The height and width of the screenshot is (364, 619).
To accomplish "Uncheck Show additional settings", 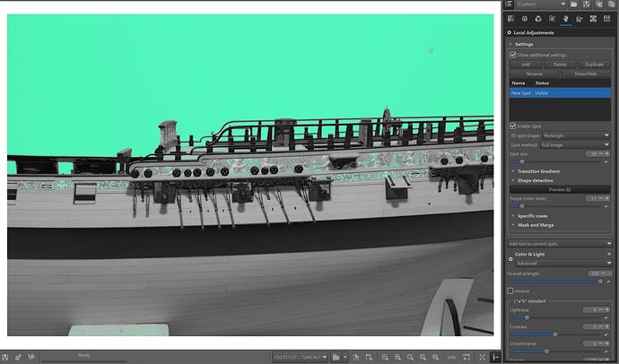I will click(513, 55).
